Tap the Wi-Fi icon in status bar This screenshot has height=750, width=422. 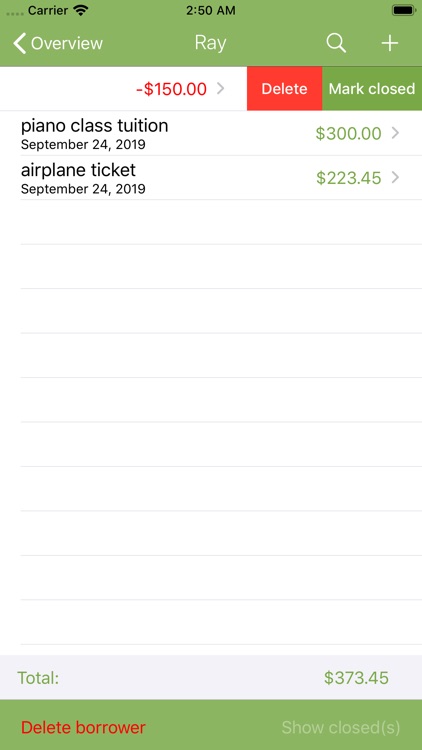click(x=81, y=10)
